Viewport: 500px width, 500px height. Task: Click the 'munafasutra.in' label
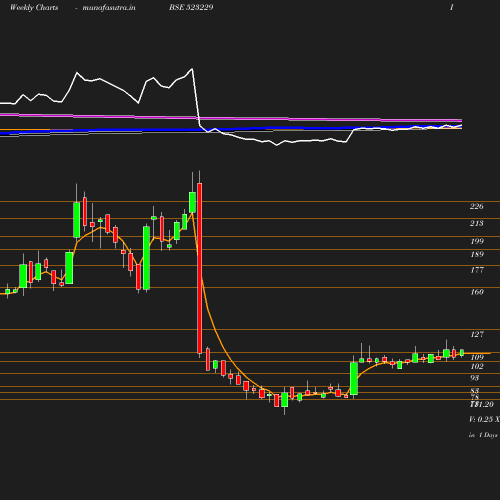point(109,7)
